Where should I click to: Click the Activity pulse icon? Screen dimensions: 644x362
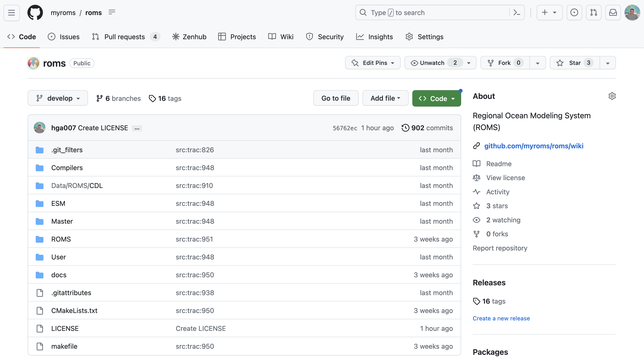coord(477,192)
